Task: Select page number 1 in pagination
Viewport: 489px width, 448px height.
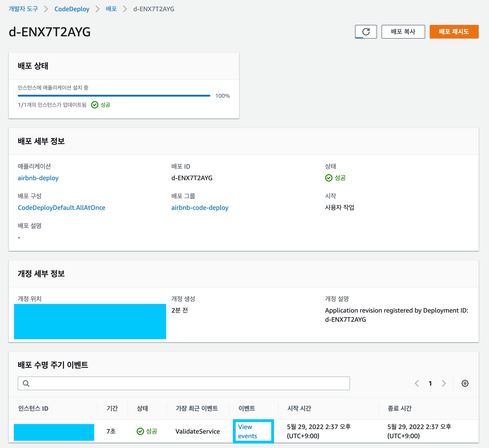Action: tap(430, 383)
